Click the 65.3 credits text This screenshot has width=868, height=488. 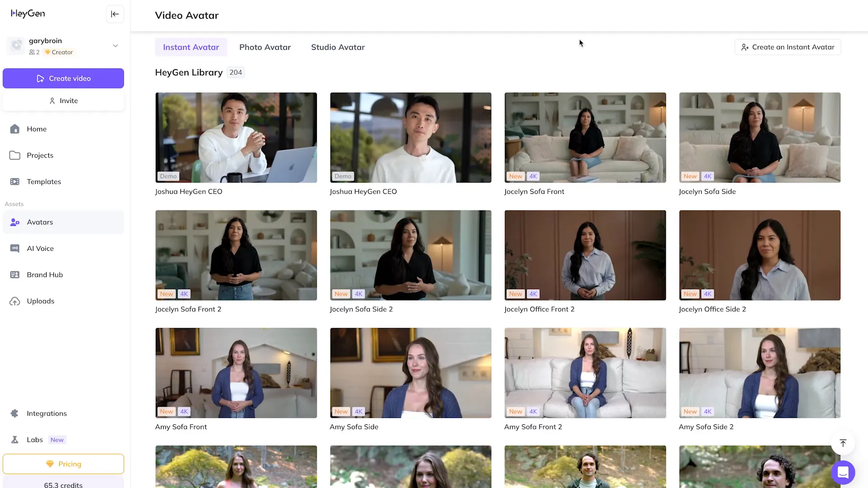coord(63,485)
